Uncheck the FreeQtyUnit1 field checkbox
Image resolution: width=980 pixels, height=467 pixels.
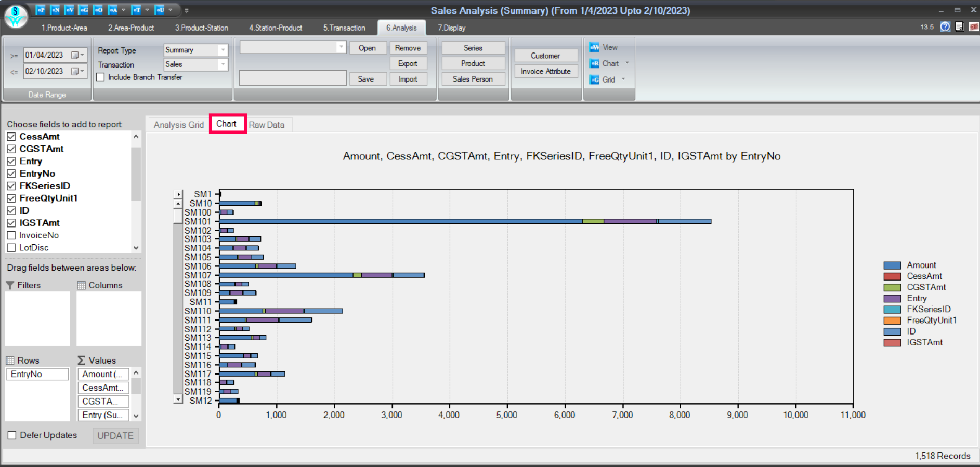(x=11, y=198)
